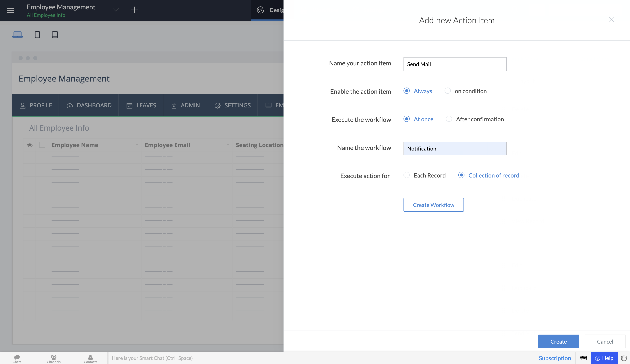Switch to laptop preview device icon
Viewport: 630px width, 364px height.
click(x=17, y=34)
